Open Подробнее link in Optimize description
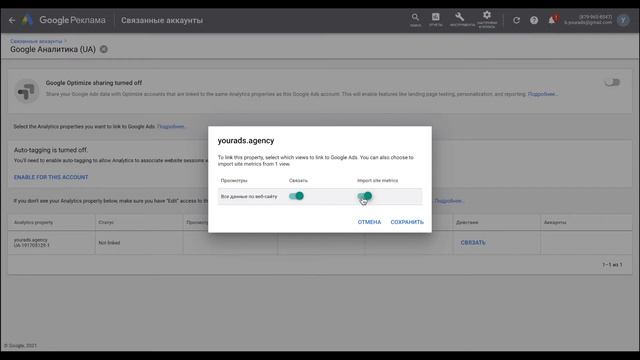The height and width of the screenshot is (360, 640). (542, 94)
